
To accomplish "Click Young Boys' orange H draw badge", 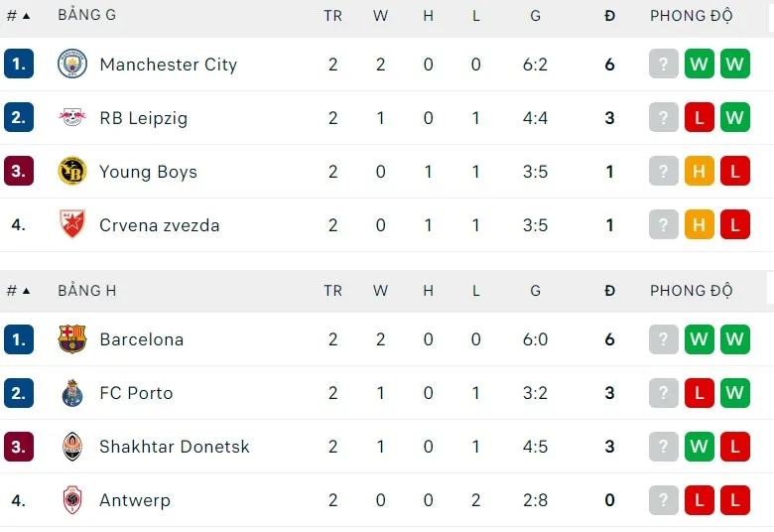I will [699, 172].
